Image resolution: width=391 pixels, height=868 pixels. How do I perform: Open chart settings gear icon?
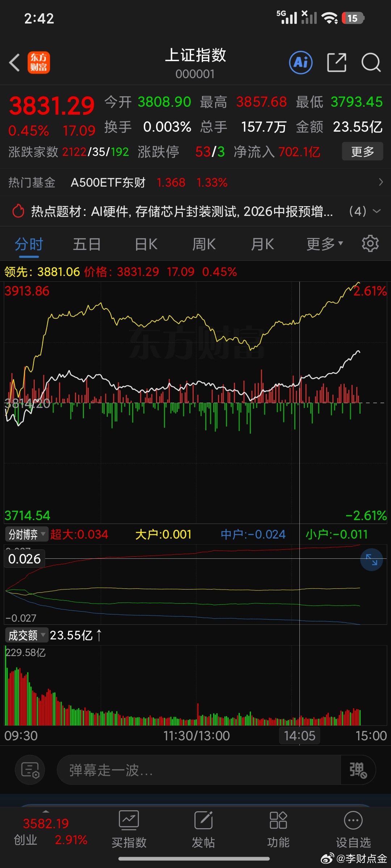click(370, 243)
